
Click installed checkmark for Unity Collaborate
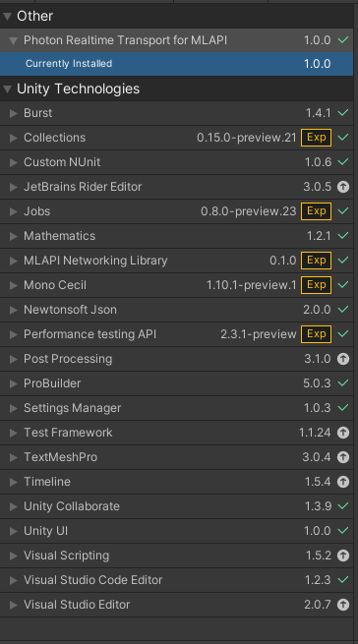(343, 506)
